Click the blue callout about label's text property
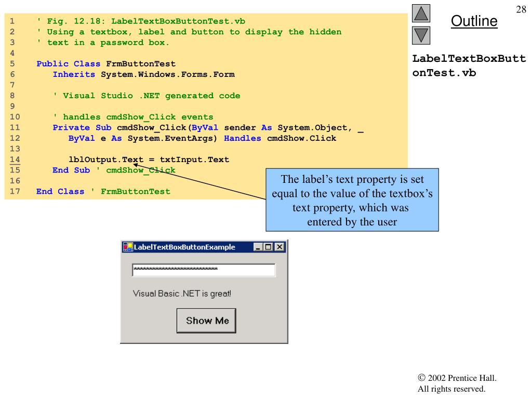The width and height of the screenshot is (532, 399). (352, 200)
